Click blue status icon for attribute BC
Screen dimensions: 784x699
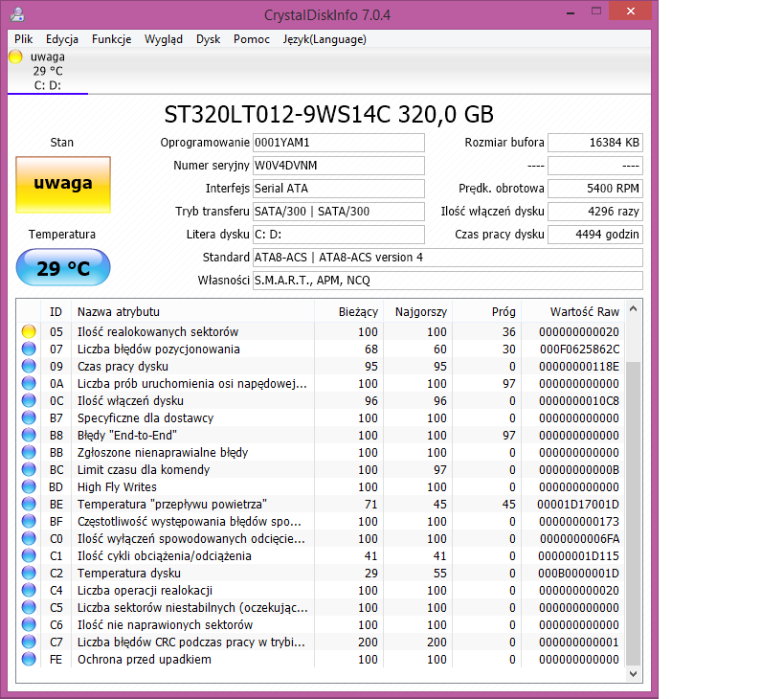pos(29,469)
